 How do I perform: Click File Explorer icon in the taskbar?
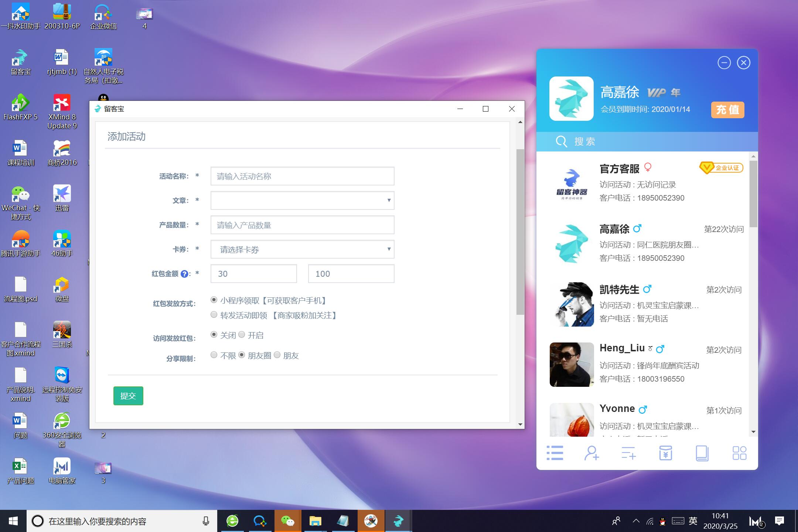point(315,521)
